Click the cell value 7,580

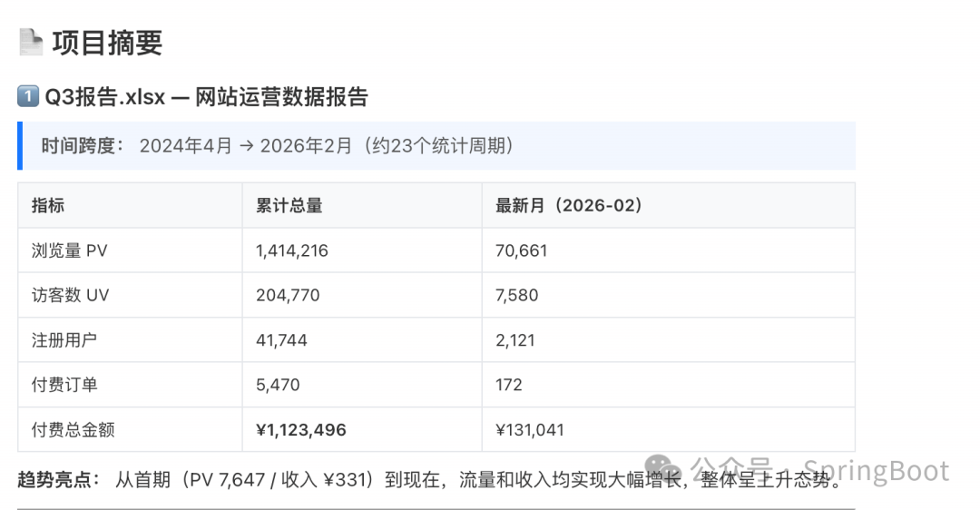pos(517,295)
